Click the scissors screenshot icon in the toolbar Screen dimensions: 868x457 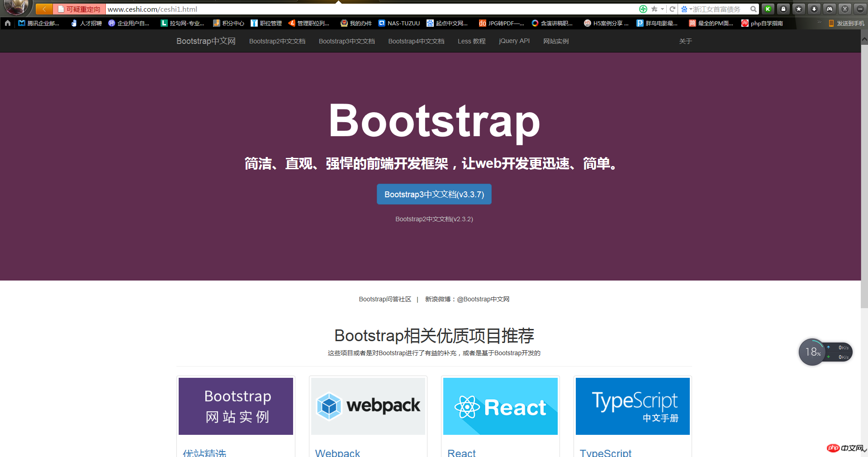tap(845, 9)
